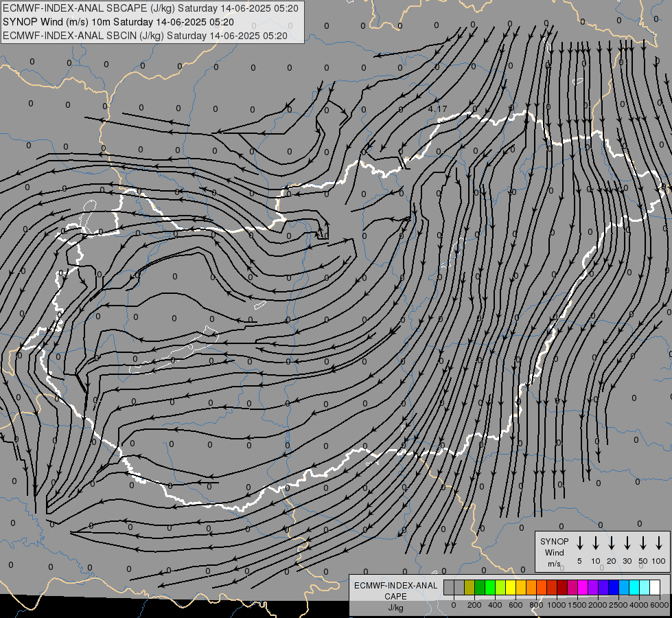Click the 5 m/s wind arrow in legend
The image size is (672, 618).
click(579, 543)
